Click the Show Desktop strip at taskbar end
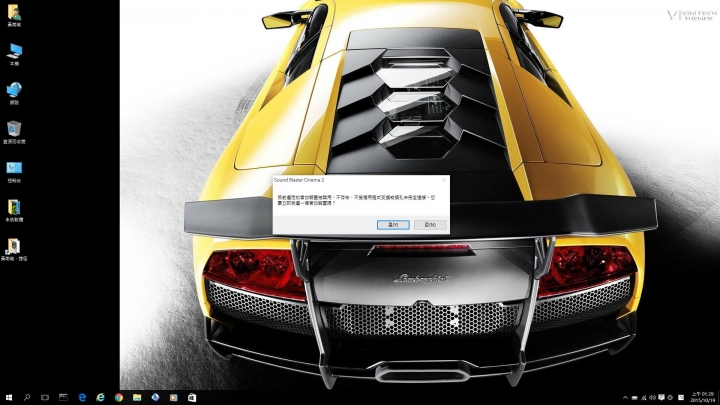 click(x=719, y=398)
